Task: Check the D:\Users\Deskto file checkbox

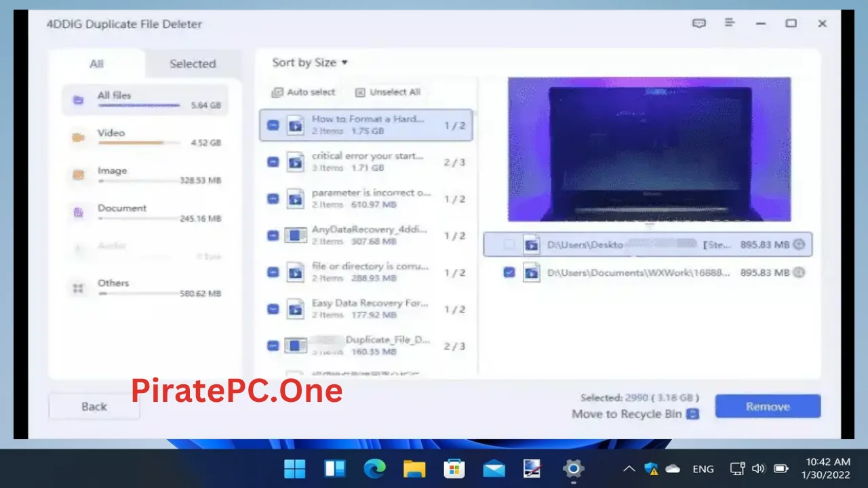Action: tap(509, 245)
